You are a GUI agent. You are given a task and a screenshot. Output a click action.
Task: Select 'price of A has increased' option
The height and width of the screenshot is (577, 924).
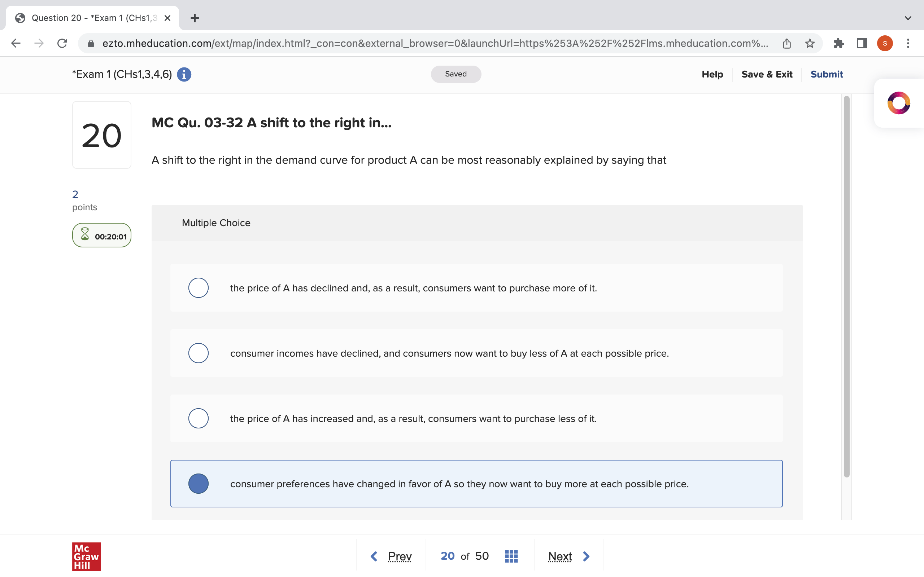tap(199, 418)
